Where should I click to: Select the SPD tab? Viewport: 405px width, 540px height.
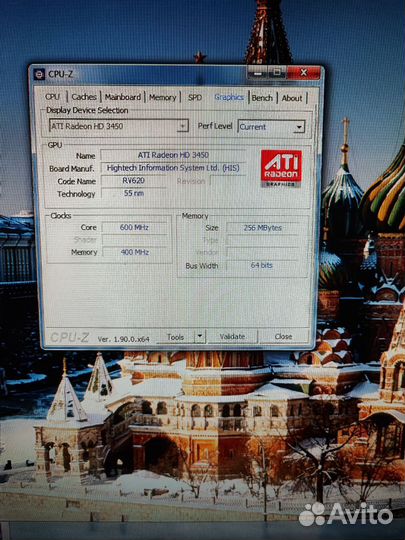pyautogui.click(x=195, y=98)
